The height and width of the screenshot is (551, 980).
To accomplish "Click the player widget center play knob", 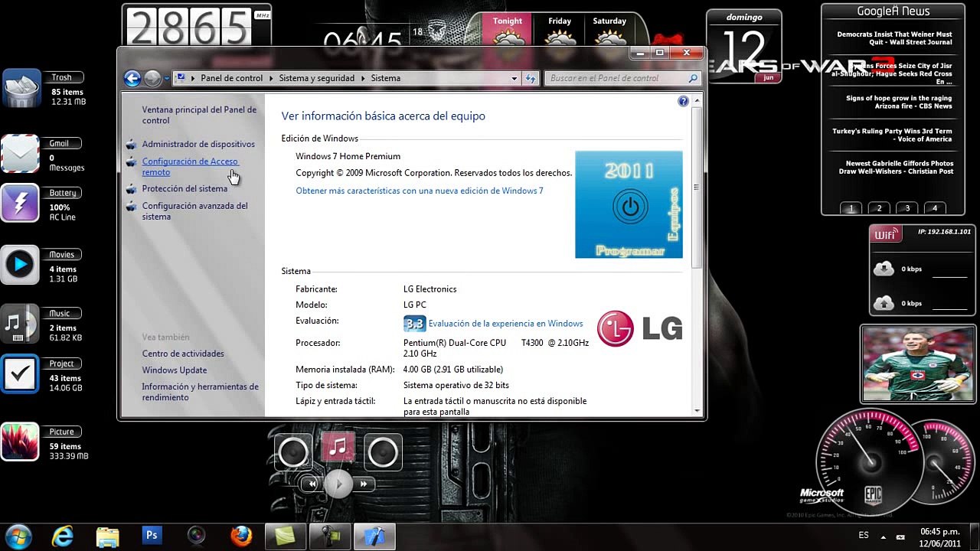I will pyautogui.click(x=338, y=484).
